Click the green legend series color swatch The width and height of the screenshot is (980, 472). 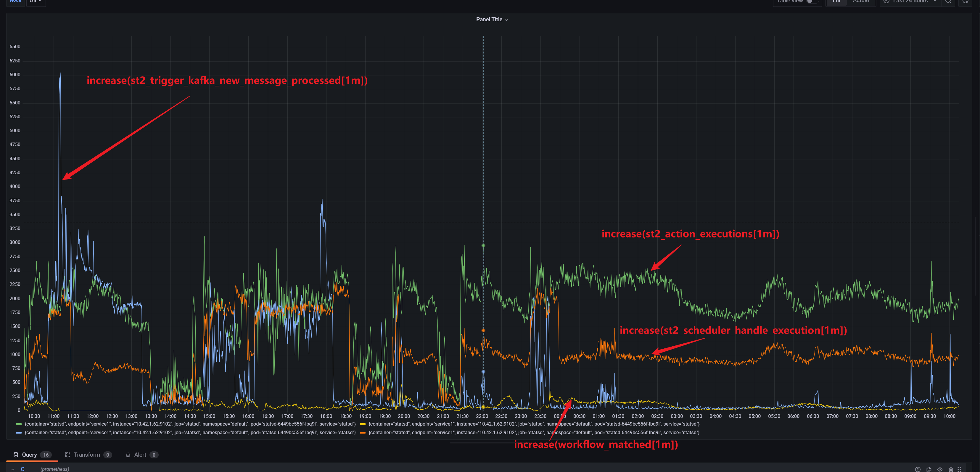coord(19,424)
